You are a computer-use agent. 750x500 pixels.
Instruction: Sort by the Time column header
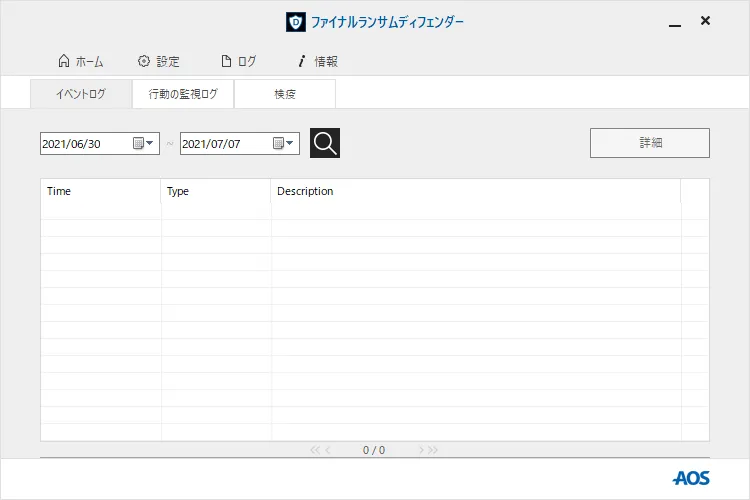click(x=100, y=191)
